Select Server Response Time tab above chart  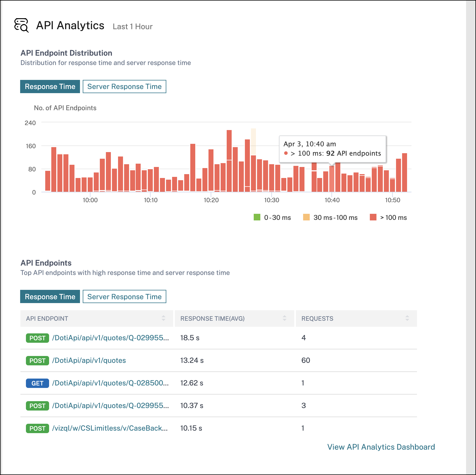tap(124, 87)
